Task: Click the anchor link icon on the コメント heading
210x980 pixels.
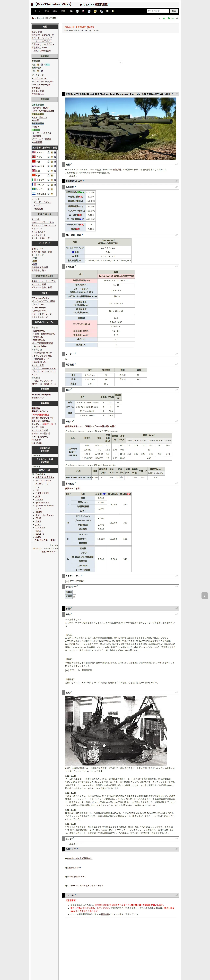Action: [176, 895]
